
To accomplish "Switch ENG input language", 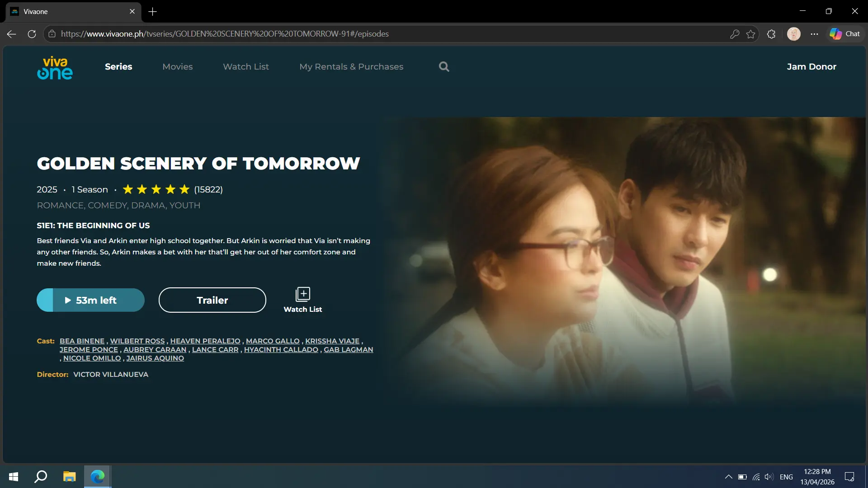I will 786,477.
